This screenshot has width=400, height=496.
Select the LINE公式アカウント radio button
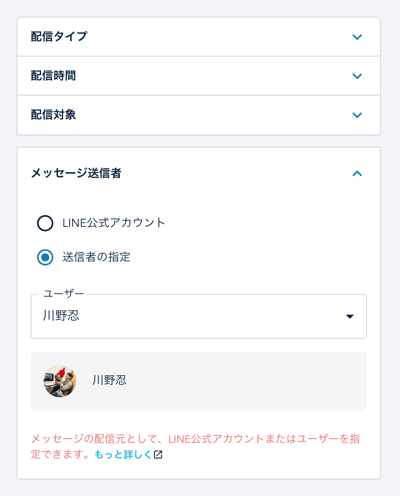point(45,223)
